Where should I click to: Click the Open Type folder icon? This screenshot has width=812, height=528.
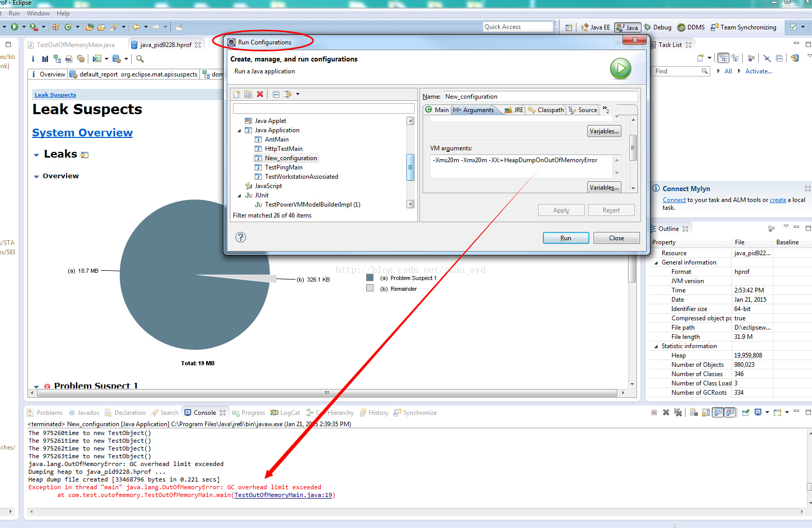pos(90,27)
